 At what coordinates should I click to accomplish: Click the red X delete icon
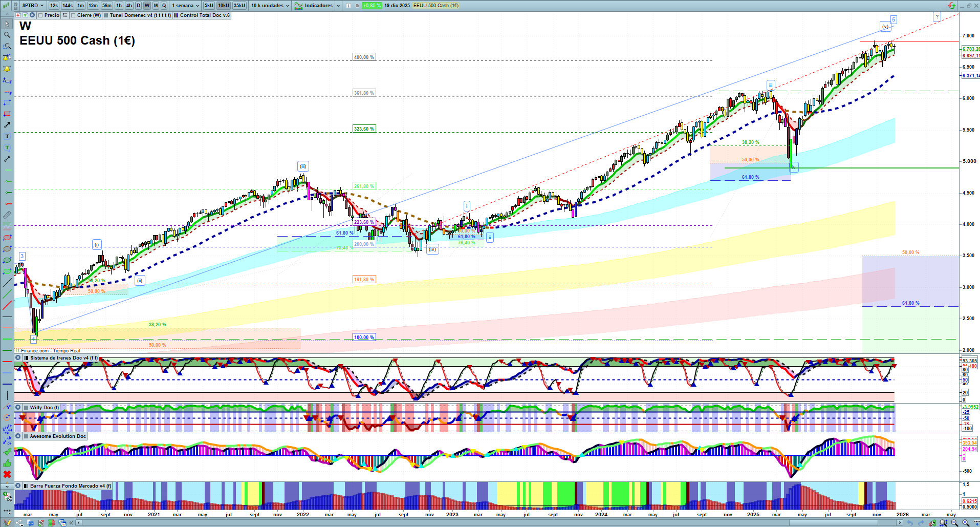pyautogui.click(x=7, y=474)
